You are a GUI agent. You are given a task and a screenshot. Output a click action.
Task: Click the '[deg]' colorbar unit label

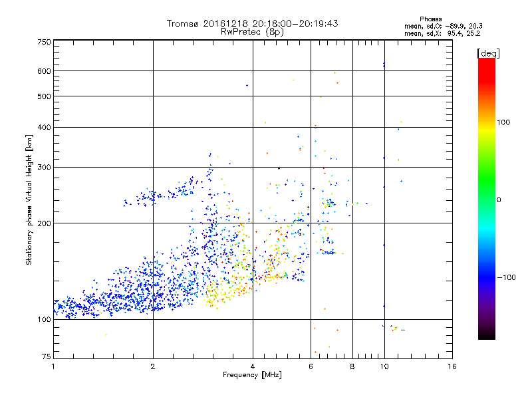click(488, 53)
